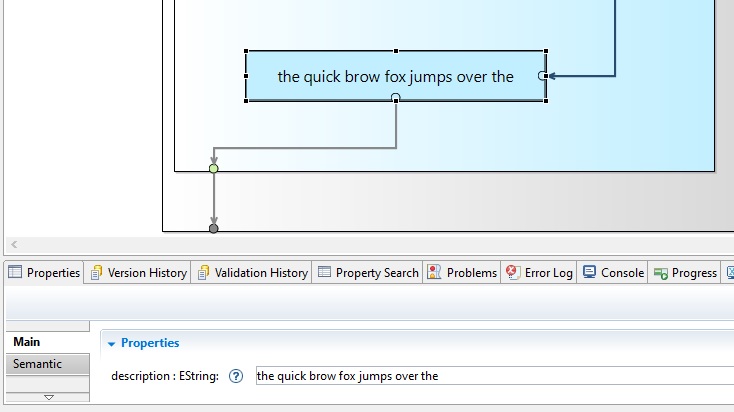
Task: Switch to the Validation History tab
Action: [253, 272]
